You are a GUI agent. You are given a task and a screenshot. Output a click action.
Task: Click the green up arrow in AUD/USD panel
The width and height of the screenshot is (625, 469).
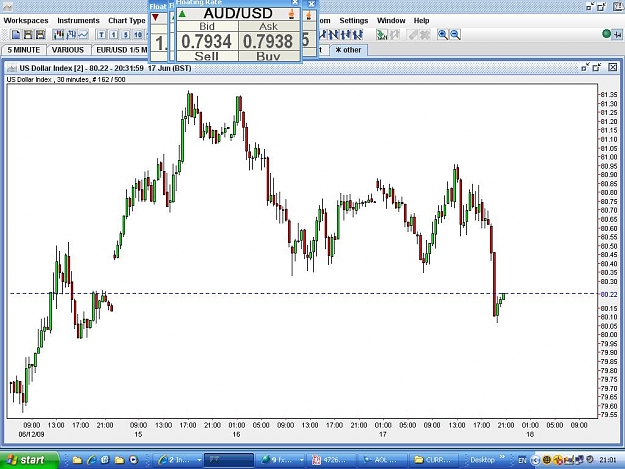(182, 14)
